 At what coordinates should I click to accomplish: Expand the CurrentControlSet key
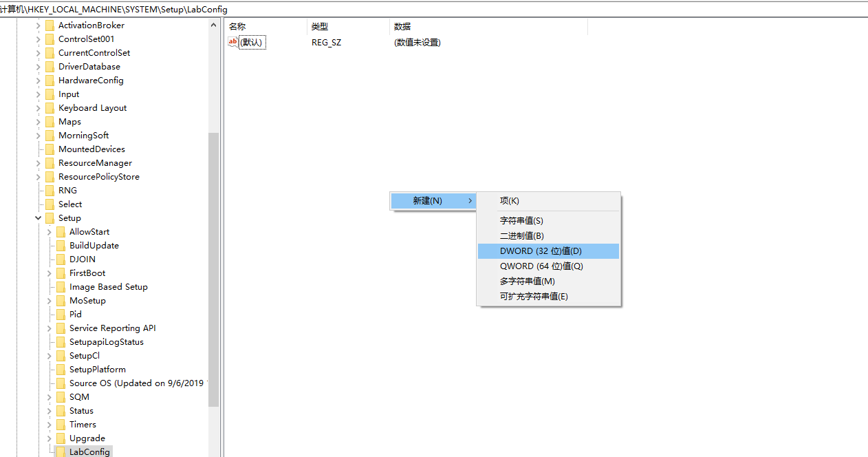click(39, 53)
